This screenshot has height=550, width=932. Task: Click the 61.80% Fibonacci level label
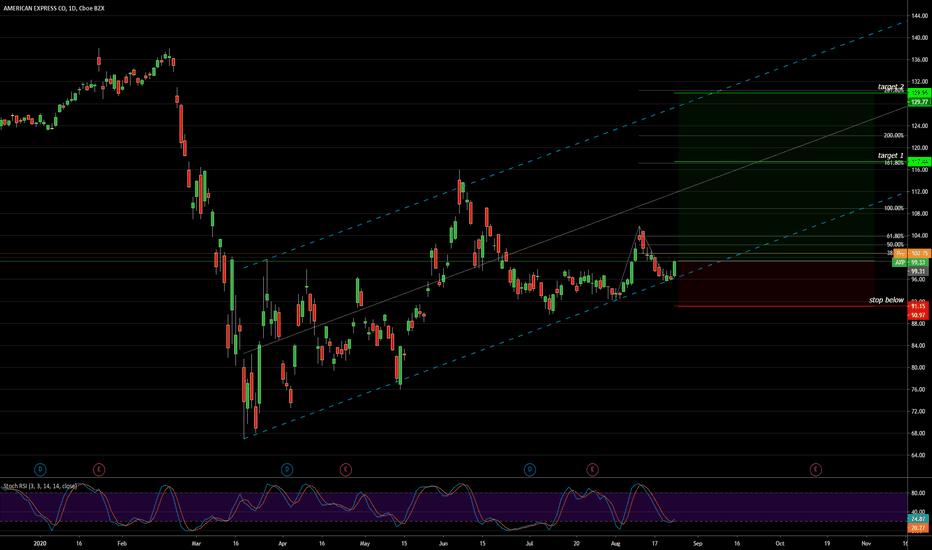[x=895, y=236]
